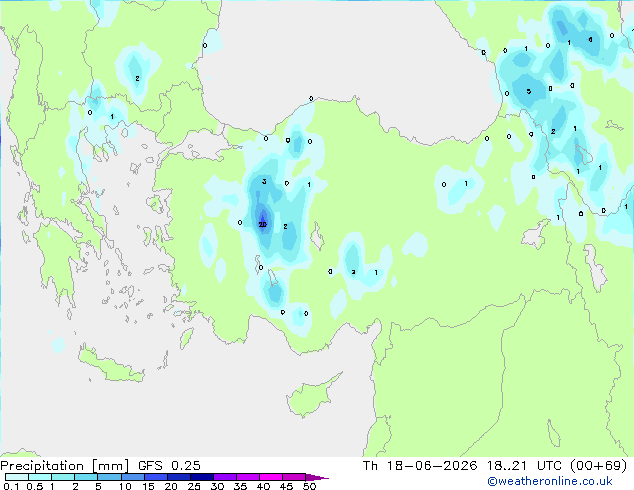This screenshot has width=634, height=490.
Task: Select the 2–5 mm legend swatch
Action: (86, 477)
